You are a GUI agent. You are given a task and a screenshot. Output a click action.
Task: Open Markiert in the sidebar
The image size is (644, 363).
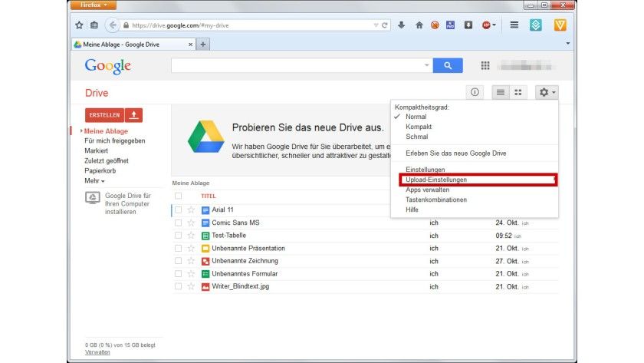[x=96, y=151]
